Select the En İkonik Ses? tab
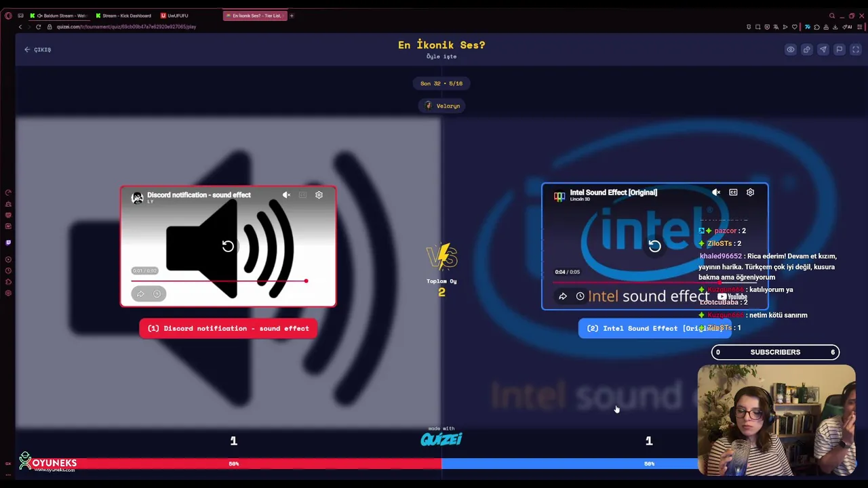The width and height of the screenshot is (868, 488). click(x=255, y=16)
